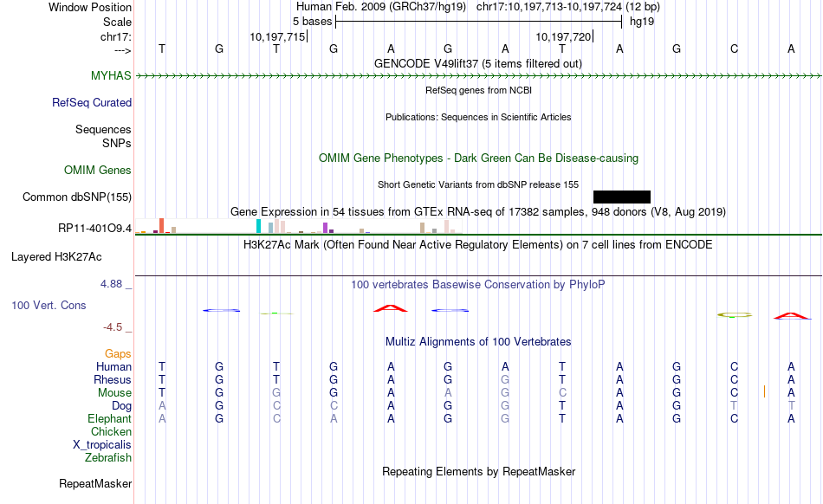Click the 4.88 PhyloP upper limit value
This screenshot has width=823, height=504.
[111, 284]
